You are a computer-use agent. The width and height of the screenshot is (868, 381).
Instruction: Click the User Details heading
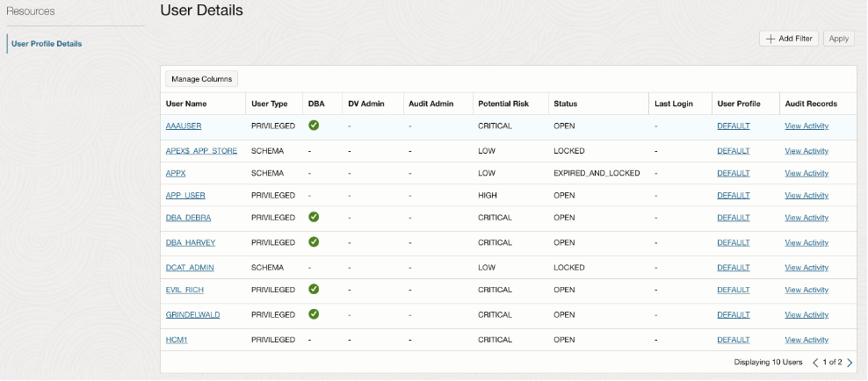[201, 10]
